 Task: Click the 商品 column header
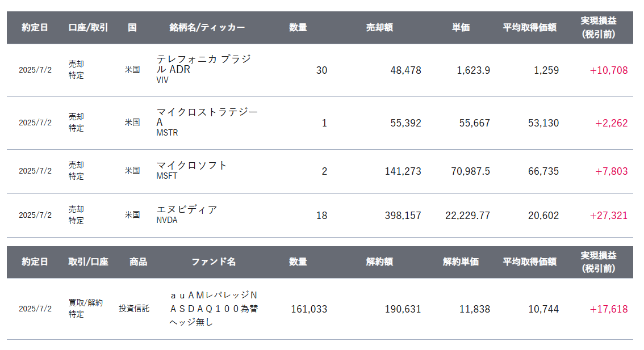[138, 262]
